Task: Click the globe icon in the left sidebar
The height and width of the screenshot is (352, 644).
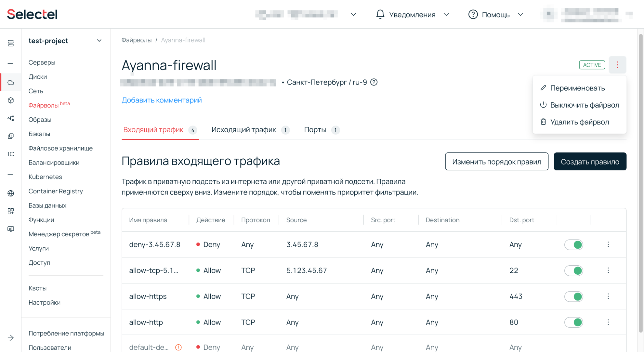Action: [x=11, y=193]
